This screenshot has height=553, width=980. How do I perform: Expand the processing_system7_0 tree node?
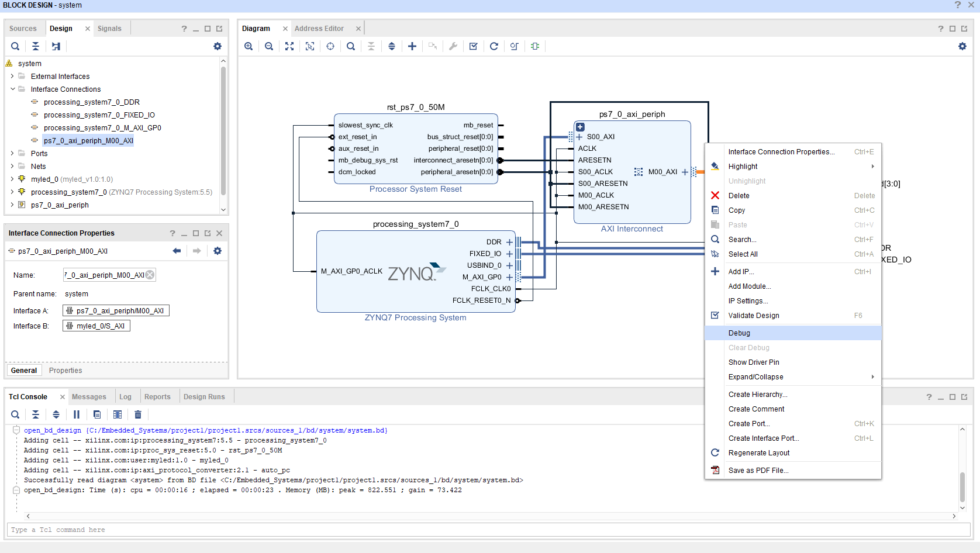(x=12, y=192)
